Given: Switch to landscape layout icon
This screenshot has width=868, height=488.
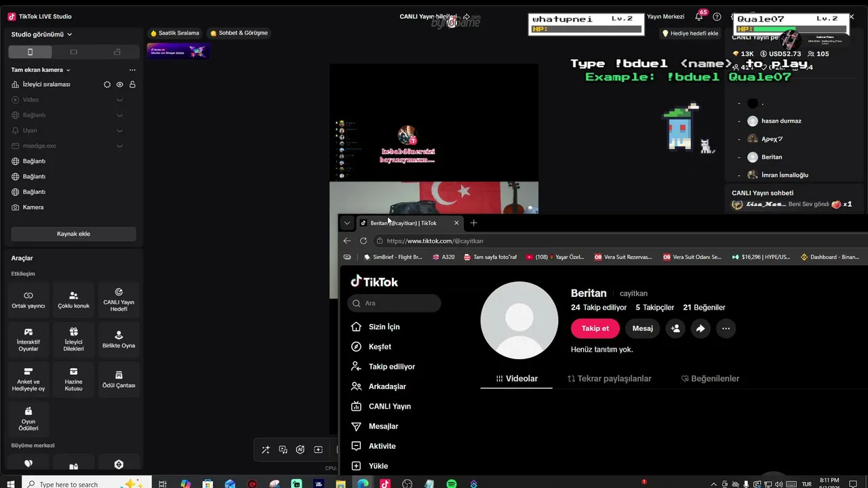Looking at the screenshot, I should coord(73,52).
